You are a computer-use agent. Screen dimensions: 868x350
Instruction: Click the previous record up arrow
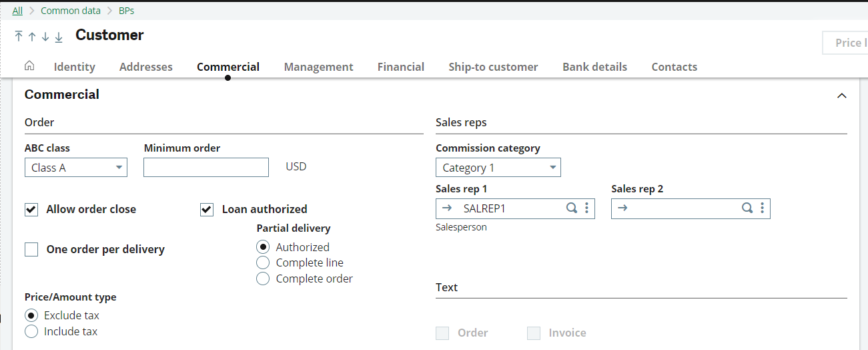point(32,37)
